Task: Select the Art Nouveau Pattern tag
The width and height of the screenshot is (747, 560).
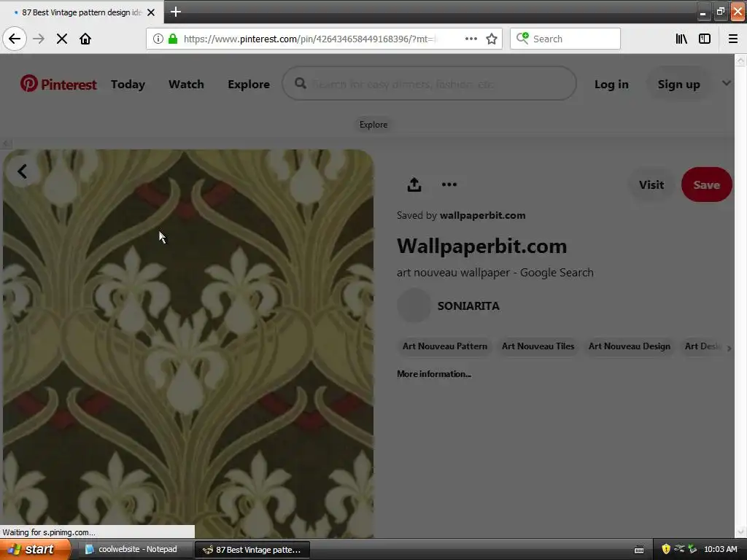Action: [444, 346]
